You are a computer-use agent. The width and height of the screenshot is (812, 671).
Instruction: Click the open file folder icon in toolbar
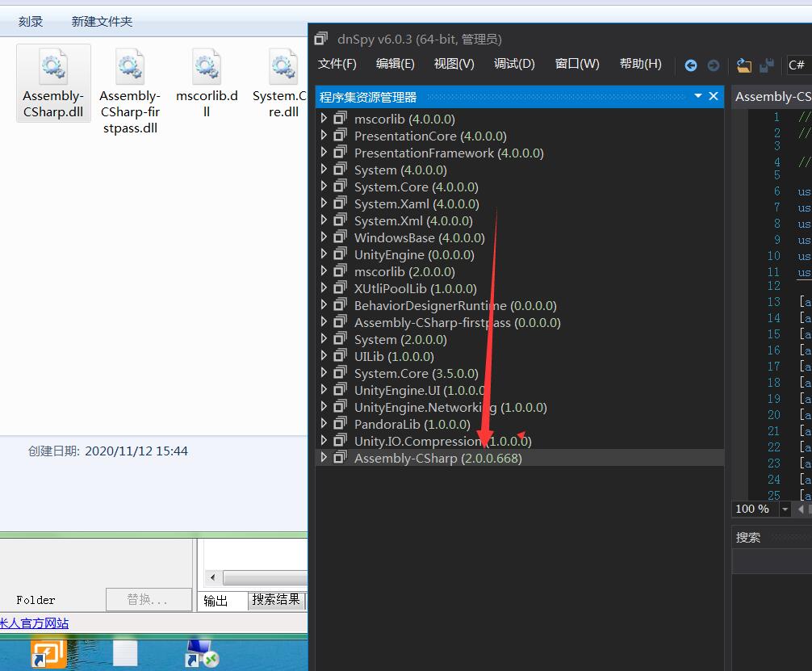coord(744,65)
